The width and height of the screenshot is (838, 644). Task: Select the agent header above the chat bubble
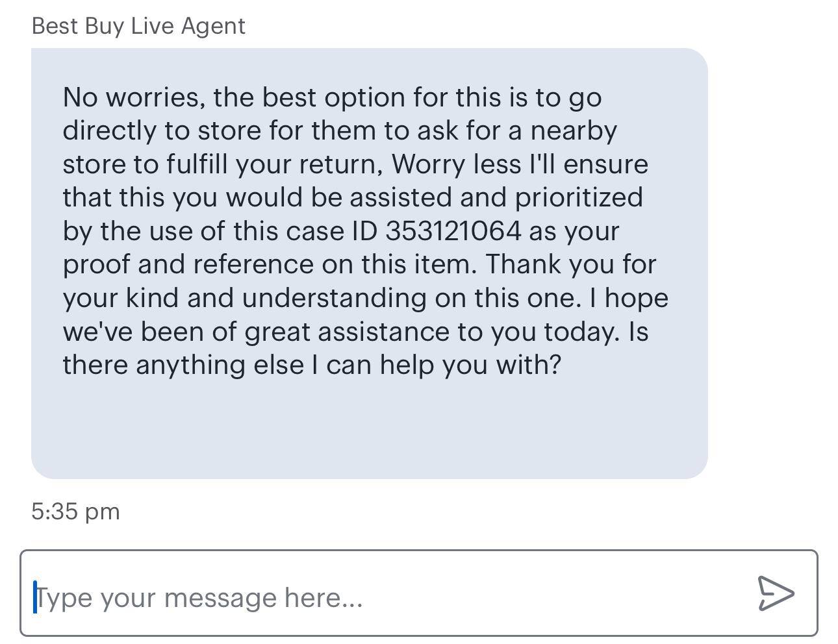coord(138,26)
